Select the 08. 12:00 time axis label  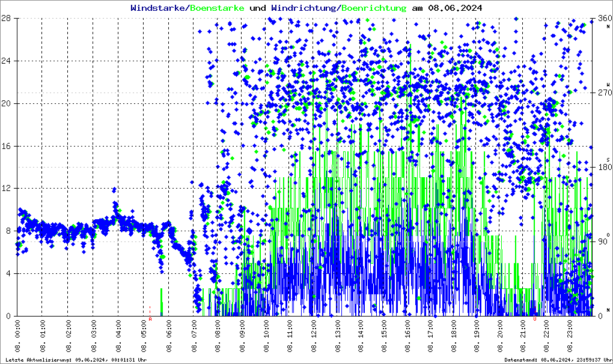[x=314, y=336]
